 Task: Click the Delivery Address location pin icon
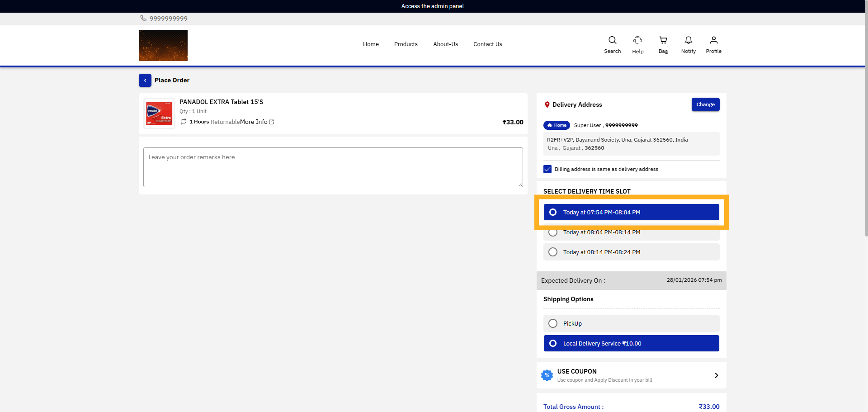click(547, 104)
